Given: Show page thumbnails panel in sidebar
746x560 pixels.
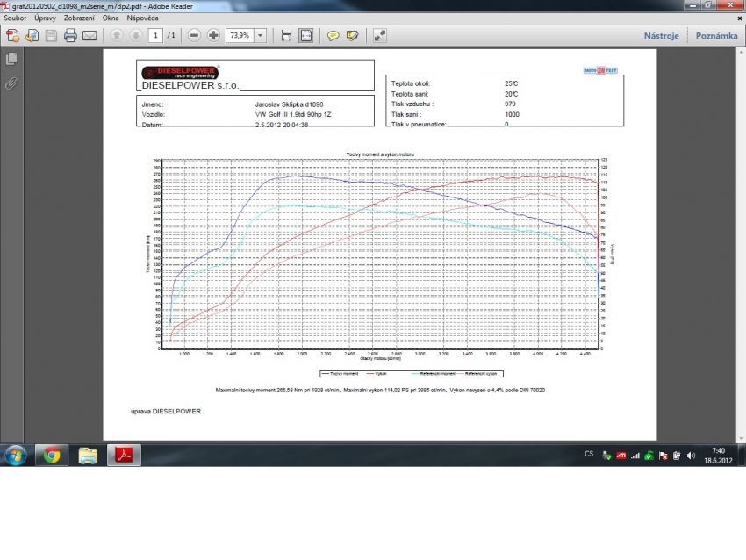Looking at the screenshot, I should point(11,59).
